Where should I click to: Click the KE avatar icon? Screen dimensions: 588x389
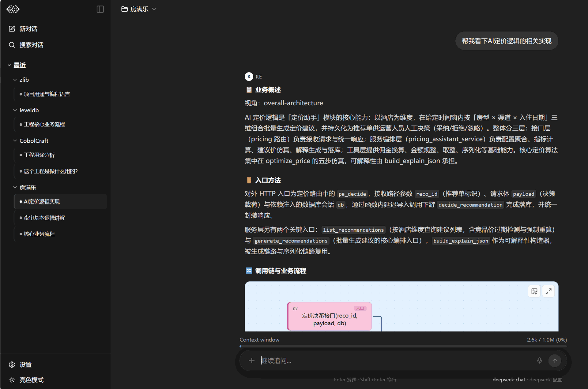pyautogui.click(x=249, y=77)
